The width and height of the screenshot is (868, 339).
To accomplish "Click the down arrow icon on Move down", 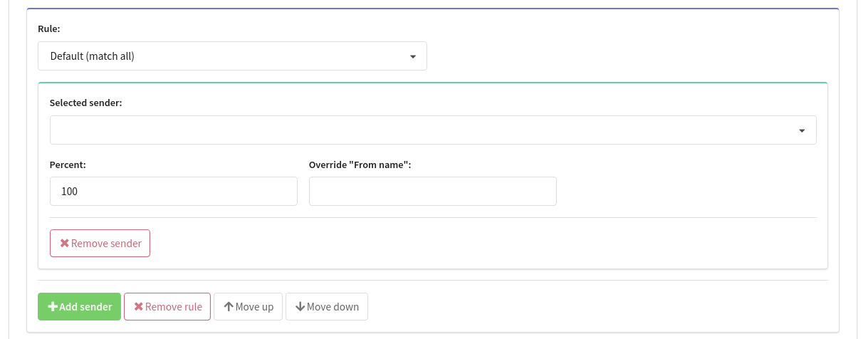I will 300,307.
